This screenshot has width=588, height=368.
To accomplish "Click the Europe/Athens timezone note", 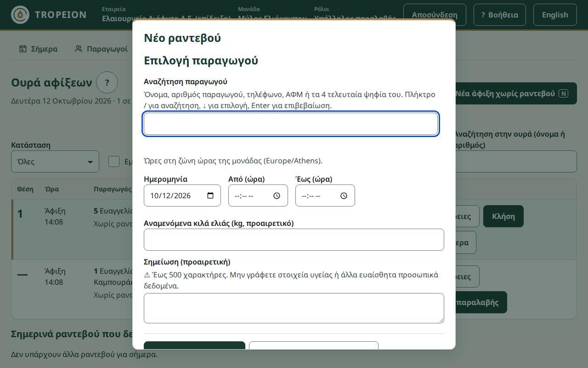I will coord(233,161).
